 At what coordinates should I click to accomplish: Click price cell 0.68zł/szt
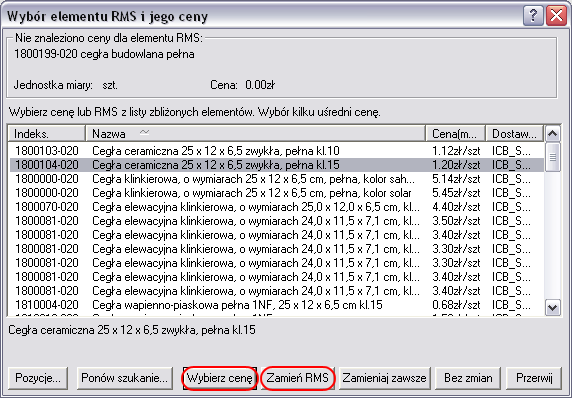[456, 305]
